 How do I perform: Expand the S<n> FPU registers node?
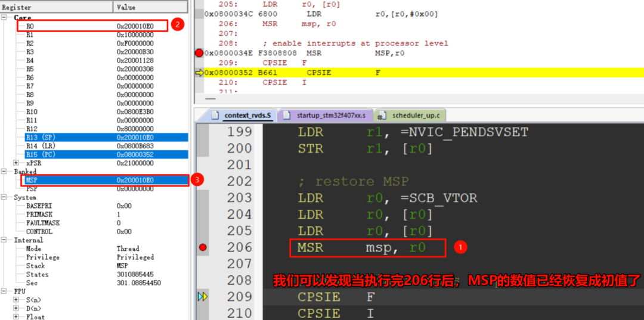[x=16, y=300]
